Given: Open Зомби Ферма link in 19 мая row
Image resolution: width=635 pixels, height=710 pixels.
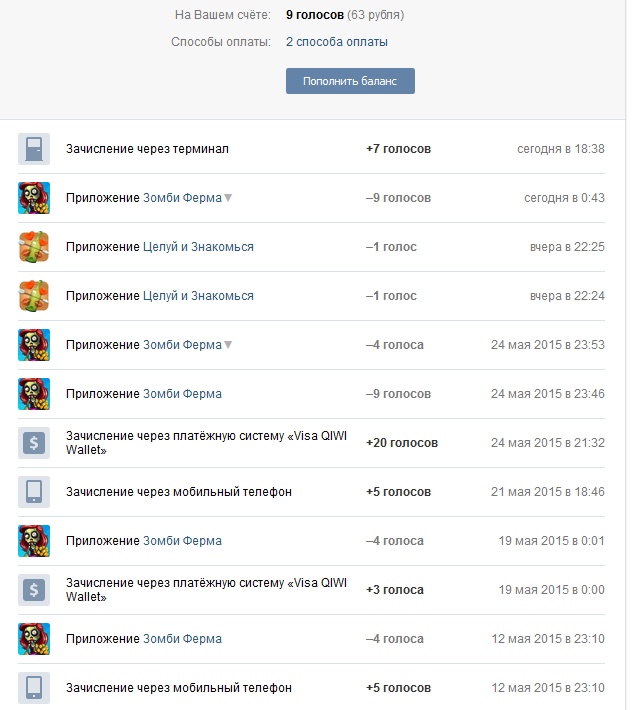Looking at the screenshot, I should (182, 541).
